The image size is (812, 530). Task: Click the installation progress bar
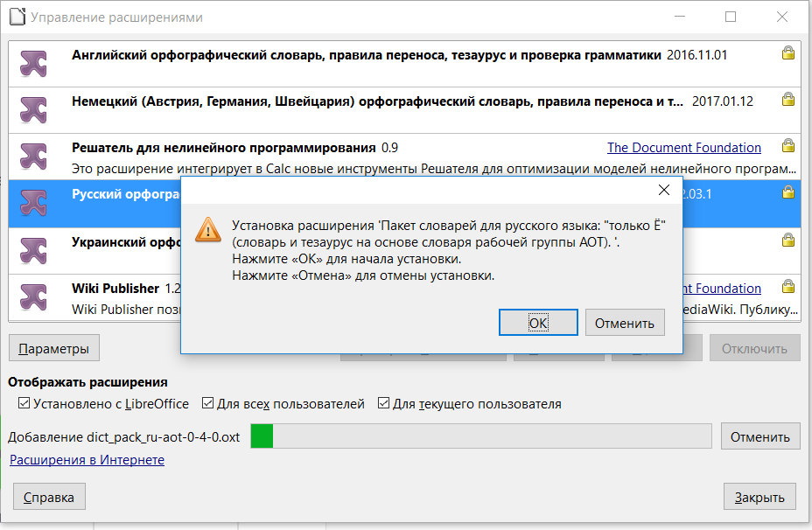[x=480, y=436]
